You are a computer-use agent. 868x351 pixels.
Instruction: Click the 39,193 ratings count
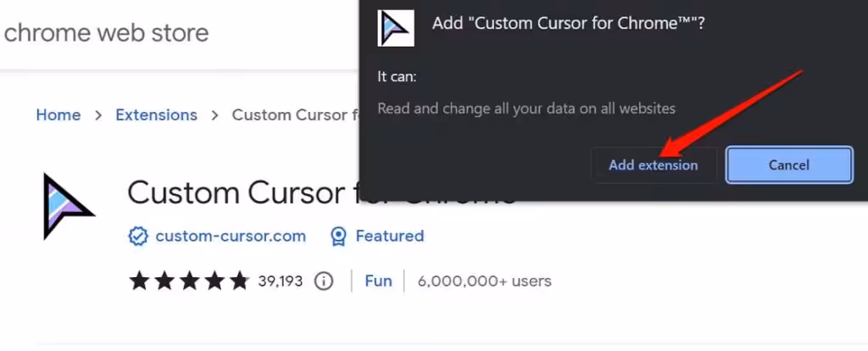point(280,281)
